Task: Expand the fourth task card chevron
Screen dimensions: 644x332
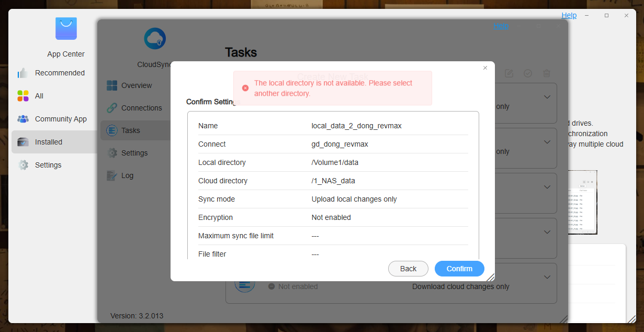Action: point(547,232)
